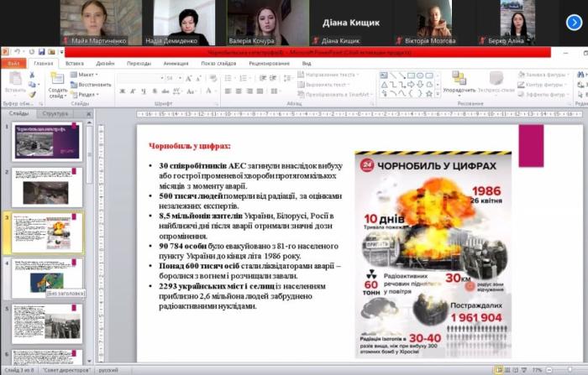Select the Format Painter brush icon
This screenshot has height=375, width=588.
click(32, 93)
